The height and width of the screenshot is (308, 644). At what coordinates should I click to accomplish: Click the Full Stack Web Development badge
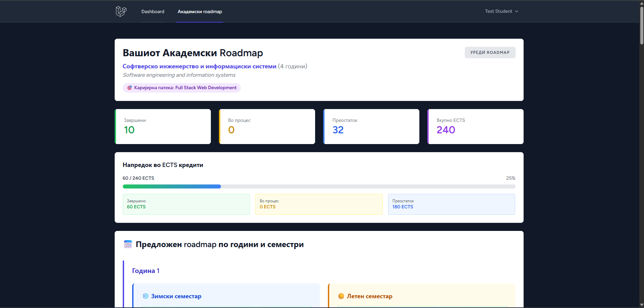tap(185, 88)
